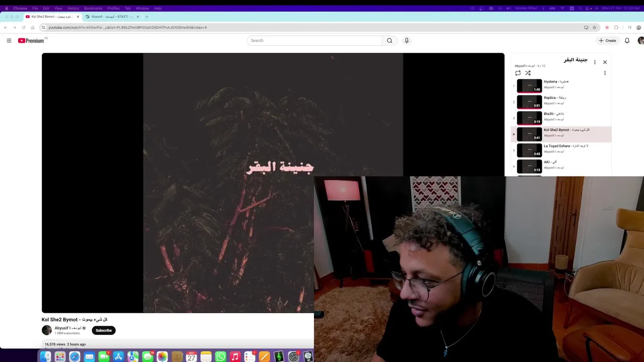This screenshot has width=644, height=362.
Task: Switch to the Abyusif BTA3TI browser tab
Action: pyautogui.click(x=112, y=17)
